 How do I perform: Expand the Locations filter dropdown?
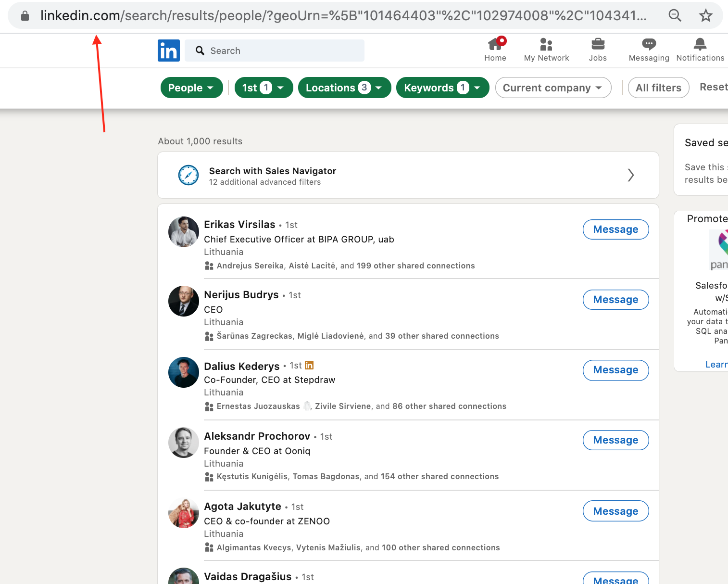pyautogui.click(x=344, y=88)
